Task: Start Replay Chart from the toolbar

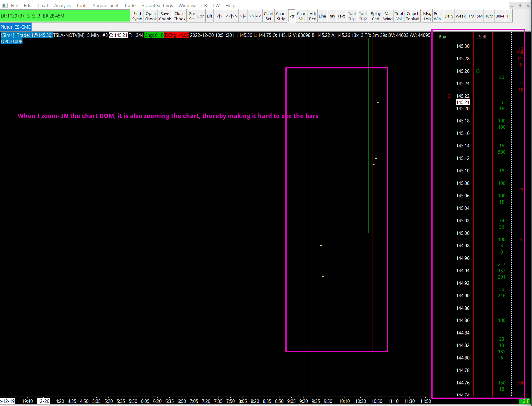Action: coord(375,16)
